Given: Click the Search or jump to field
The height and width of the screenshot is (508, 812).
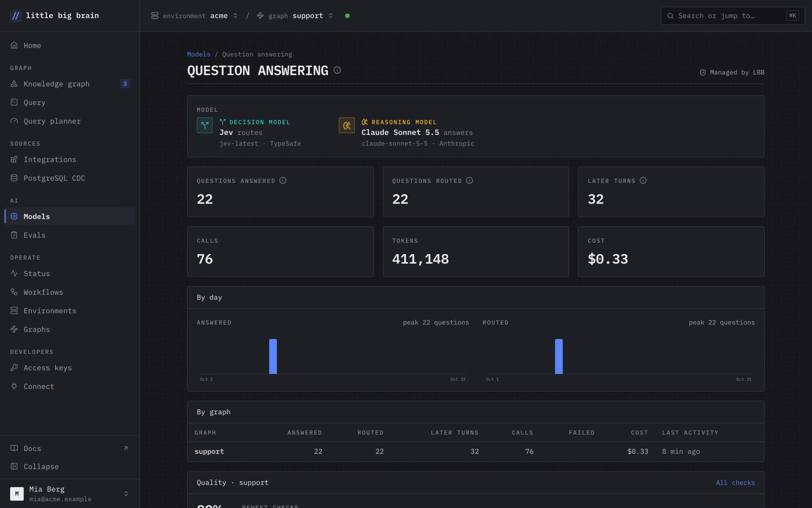Looking at the screenshot, I should point(733,16).
